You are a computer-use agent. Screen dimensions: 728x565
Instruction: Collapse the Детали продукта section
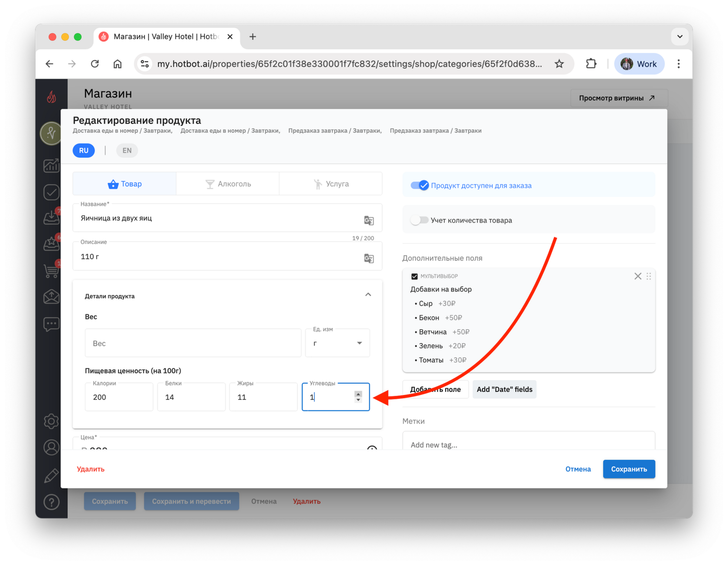[x=368, y=295]
